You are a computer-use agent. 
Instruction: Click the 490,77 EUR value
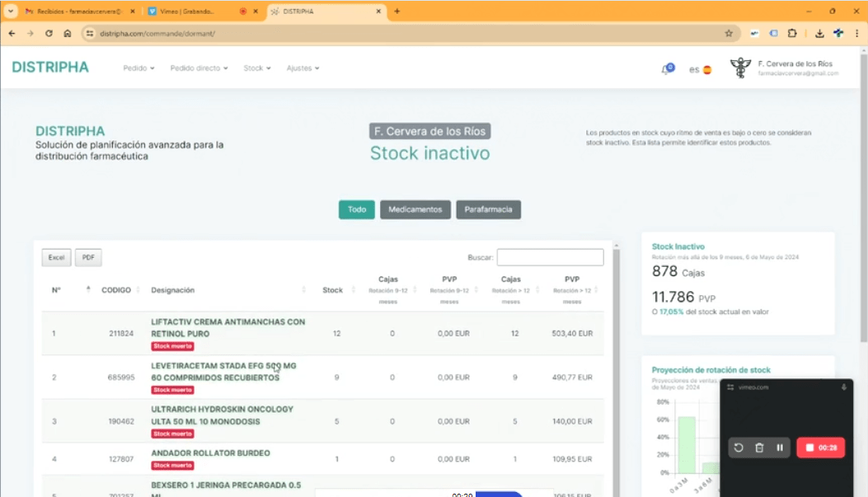[572, 377]
